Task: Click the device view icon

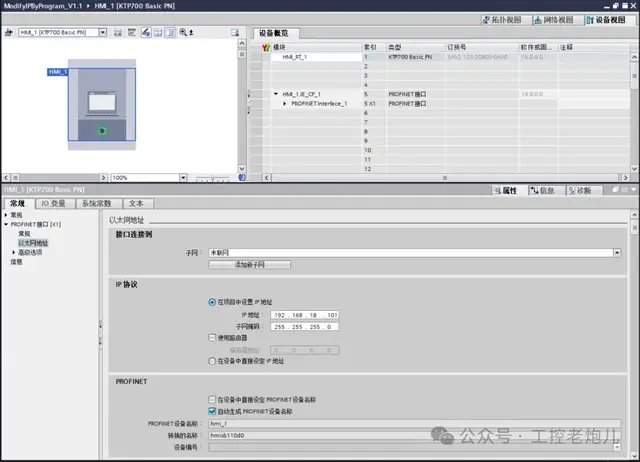Action: click(590, 20)
